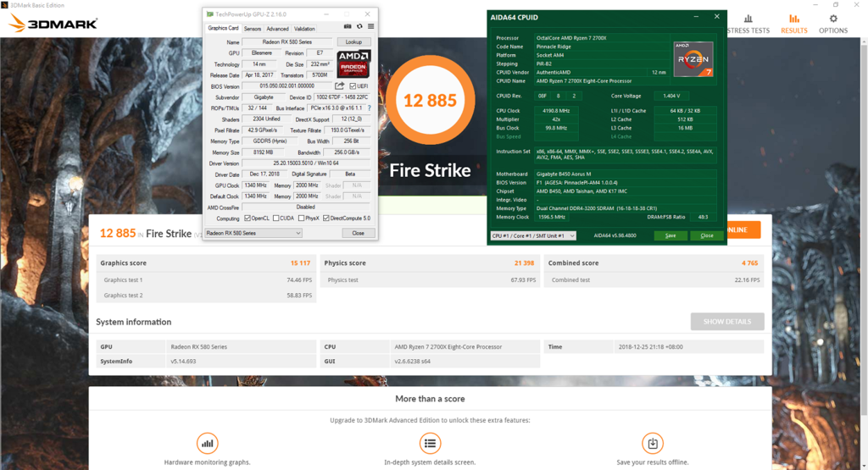Click the Time value 2018-12-25 21:18
868x470 pixels.
[x=650, y=347]
